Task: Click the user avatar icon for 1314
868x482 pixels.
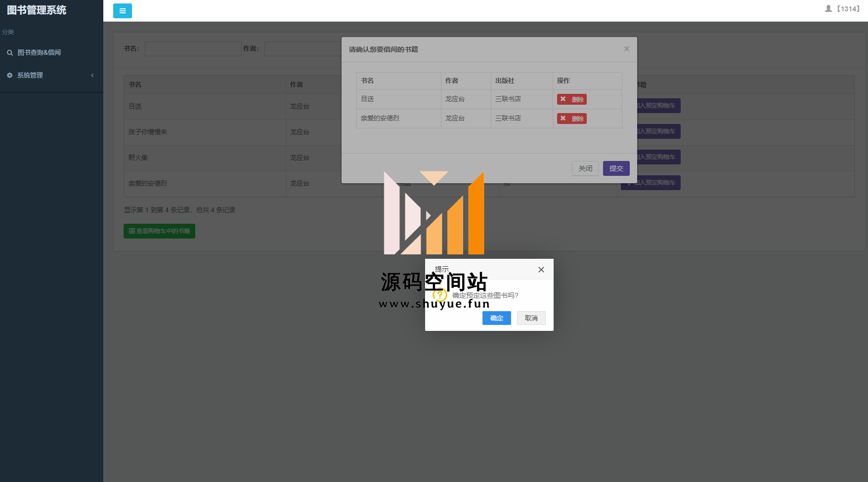Action: [x=828, y=8]
